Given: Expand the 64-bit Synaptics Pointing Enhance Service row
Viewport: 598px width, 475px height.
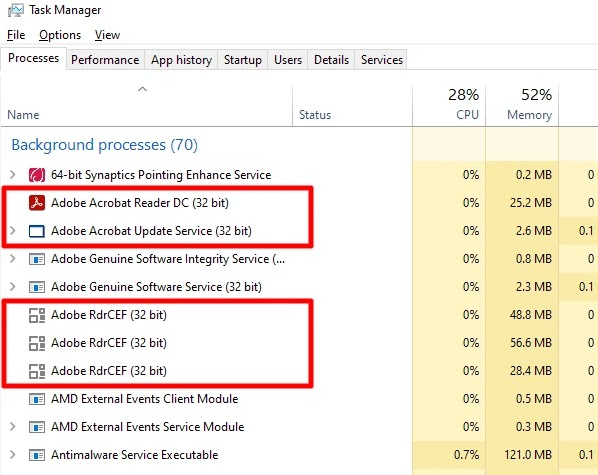Looking at the screenshot, I should click(13, 175).
